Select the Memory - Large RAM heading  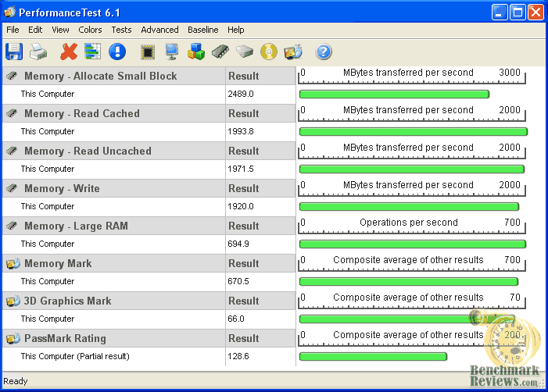(x=76, y=226)
